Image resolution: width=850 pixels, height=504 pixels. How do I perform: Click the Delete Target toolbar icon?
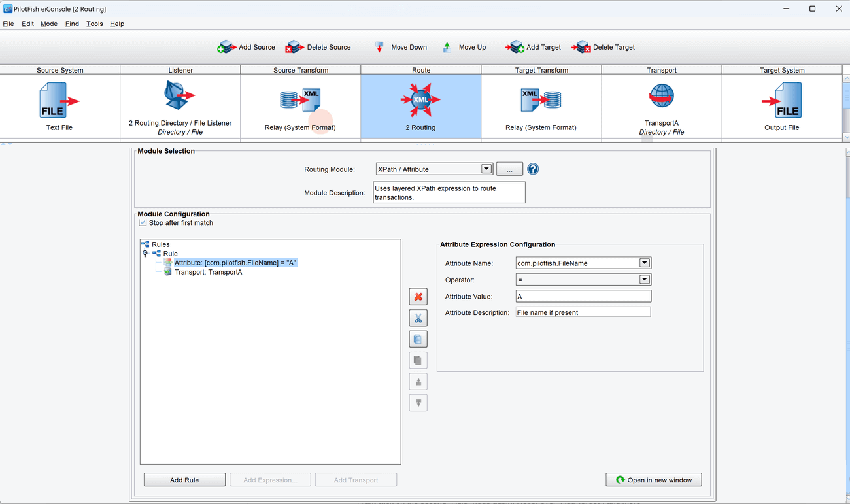(x=581, y=47)
